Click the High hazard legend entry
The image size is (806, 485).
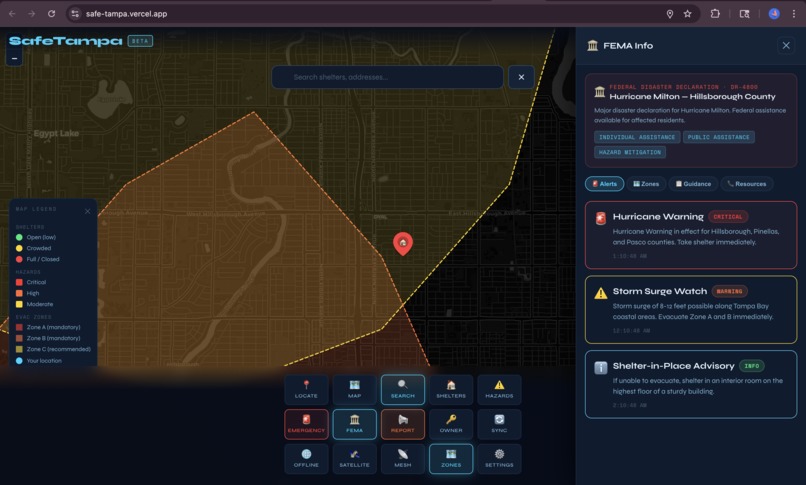click(x=27, y=293)
